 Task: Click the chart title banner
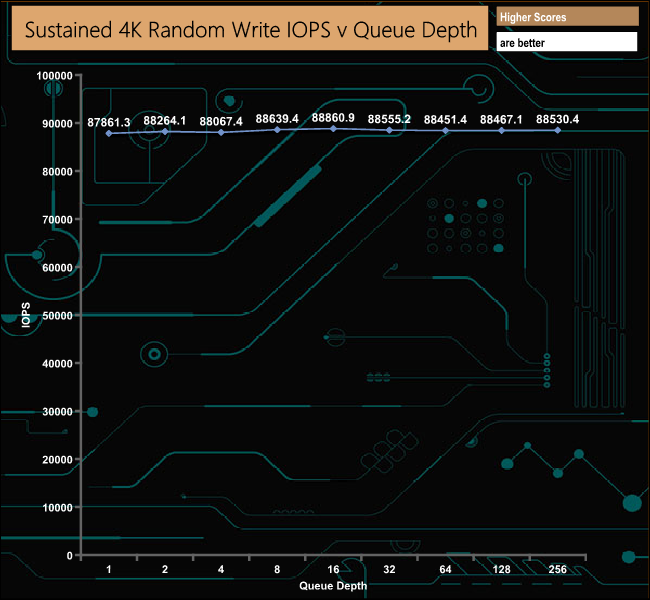[x=250, y=31]
